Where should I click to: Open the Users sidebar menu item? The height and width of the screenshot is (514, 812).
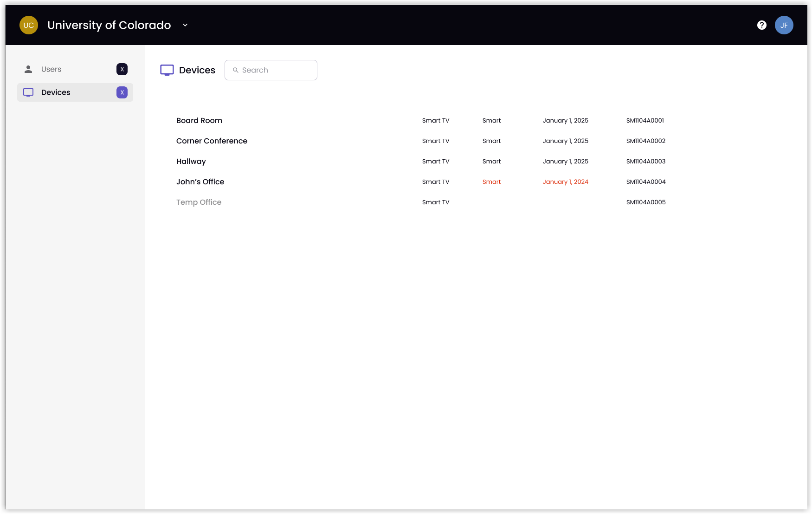75,69
